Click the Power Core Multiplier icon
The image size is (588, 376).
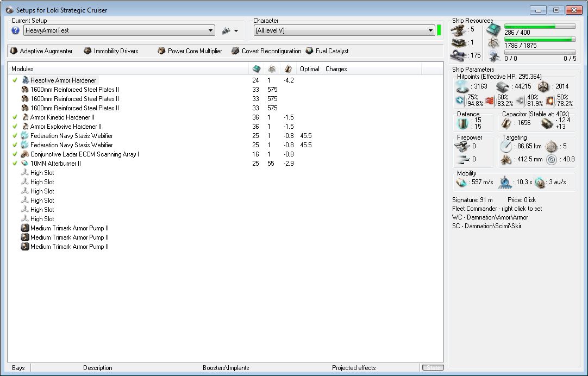[x=161, y=51]
